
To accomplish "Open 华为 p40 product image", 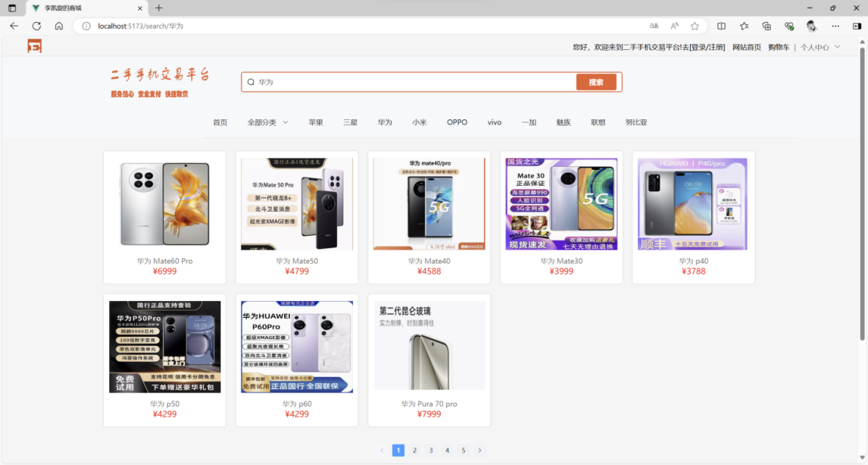I will (x=692, y=204).
